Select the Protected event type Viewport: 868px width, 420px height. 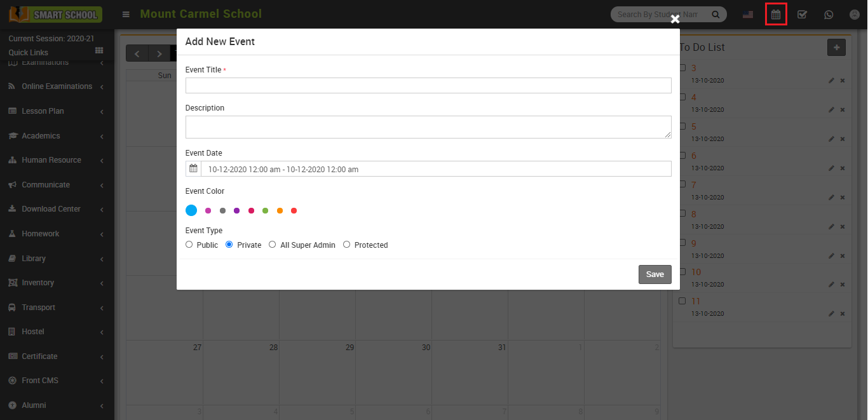[x=346, y=244]
